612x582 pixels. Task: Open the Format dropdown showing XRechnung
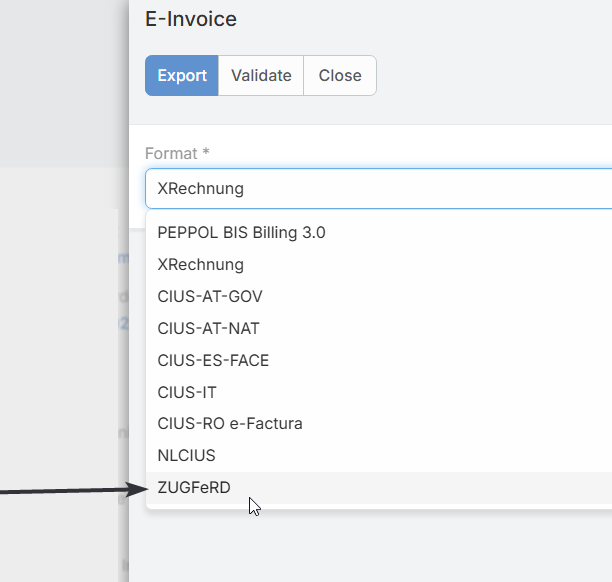coord(378,189)
